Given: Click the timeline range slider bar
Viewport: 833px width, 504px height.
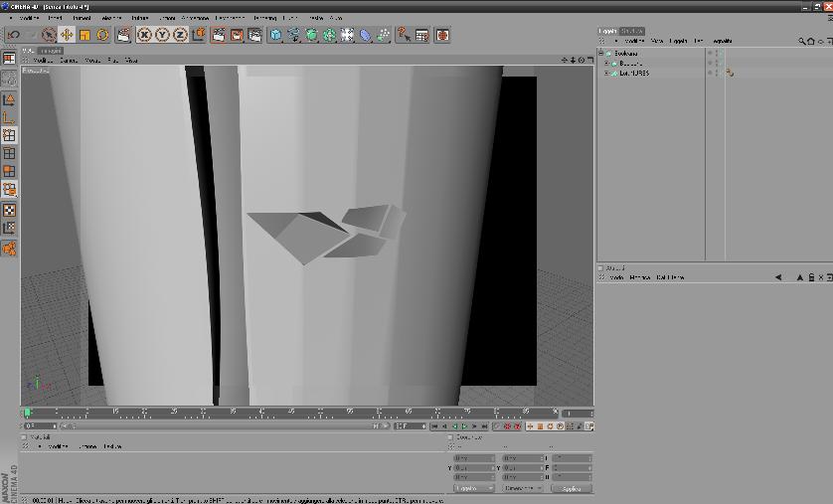Looking at the screenshot, I should tap(225, 425).
